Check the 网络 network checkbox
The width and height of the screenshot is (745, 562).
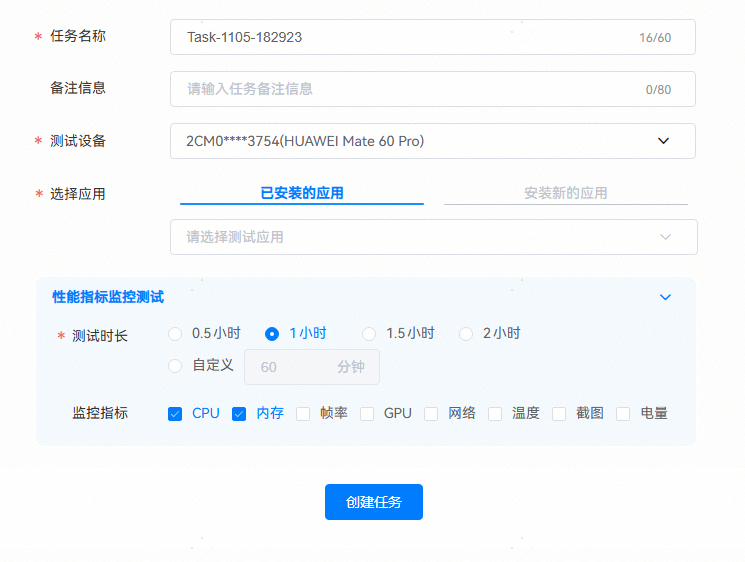pos(431,413)
